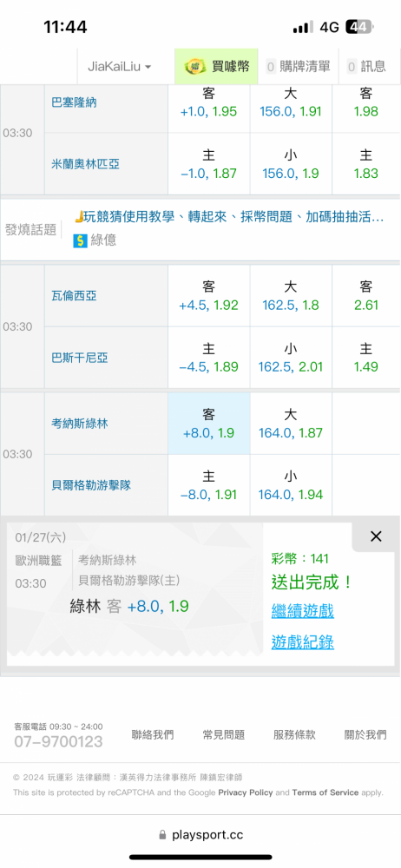
Task: Select 小 156.0, 1.9 under option
Action: pyautogui.click(x=291, y=164)
